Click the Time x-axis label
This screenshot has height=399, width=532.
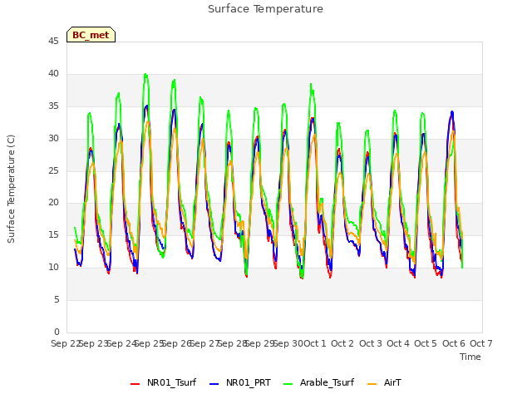pyautogui.click(x=470, y=357)
